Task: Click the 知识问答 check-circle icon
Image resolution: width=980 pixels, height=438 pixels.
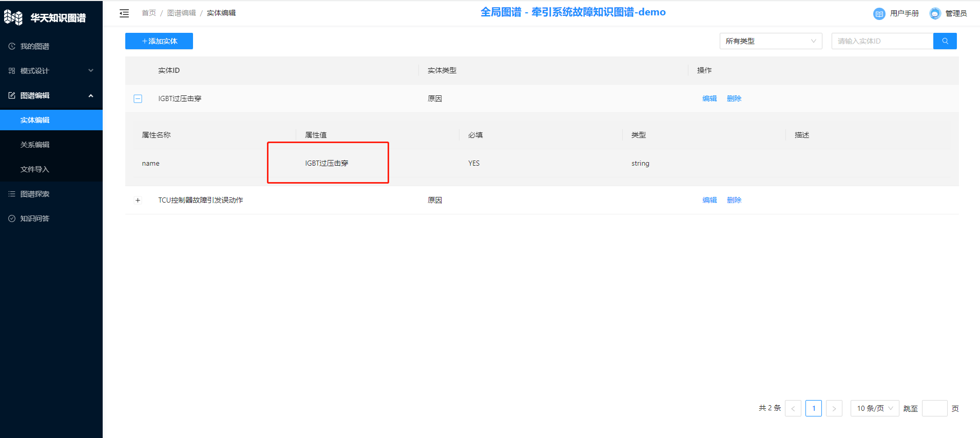Action: point(12,218)
